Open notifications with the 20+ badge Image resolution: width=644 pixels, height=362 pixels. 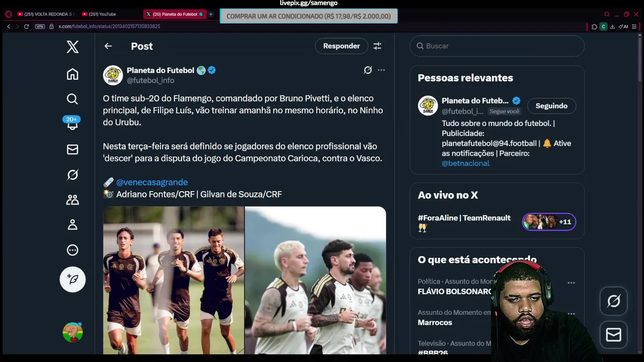click(72, 123)
